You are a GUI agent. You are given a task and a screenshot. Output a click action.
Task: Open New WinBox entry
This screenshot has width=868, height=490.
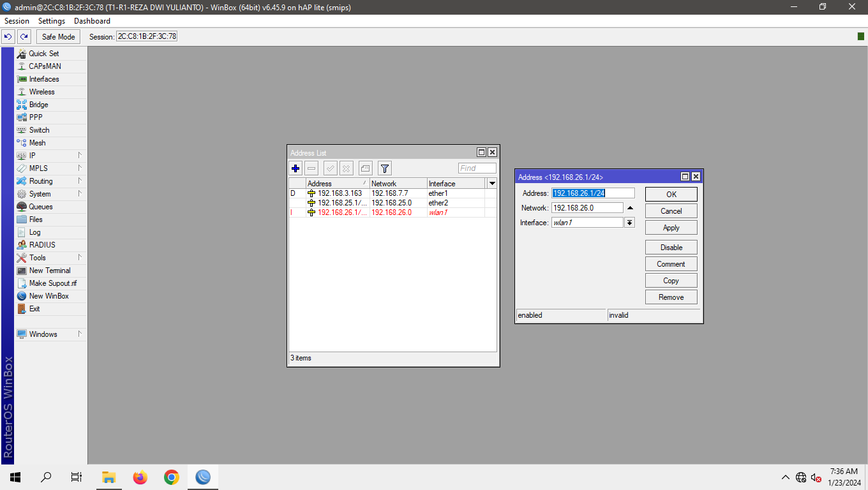coord(50,296)
